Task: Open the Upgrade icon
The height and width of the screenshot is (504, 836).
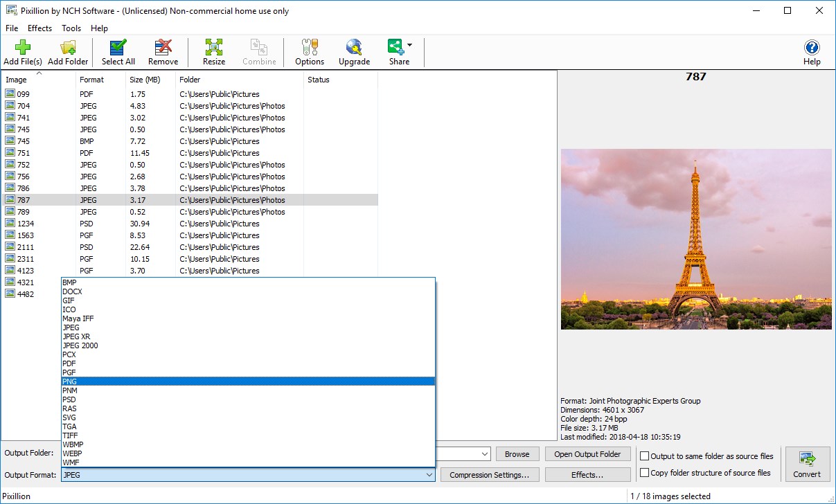Action: tap(354, 48)
